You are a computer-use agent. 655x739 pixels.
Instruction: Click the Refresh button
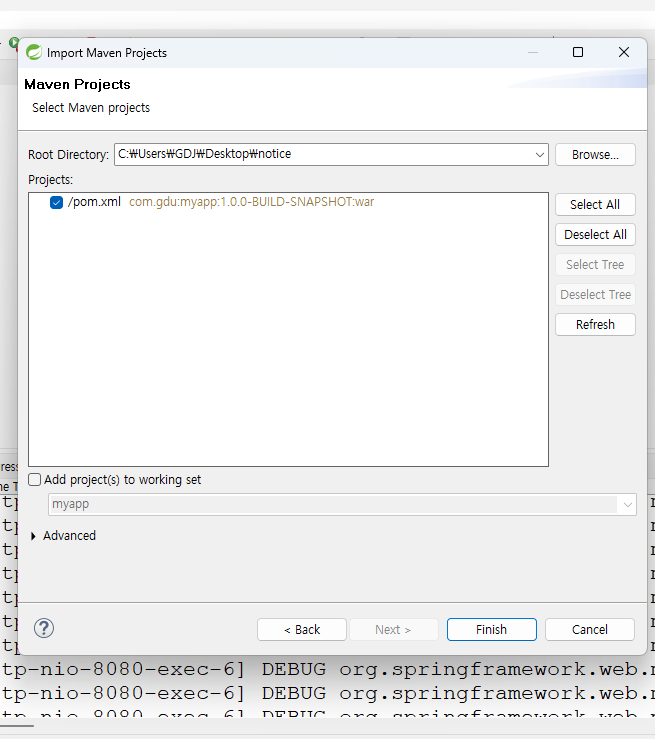click(595, 325)
